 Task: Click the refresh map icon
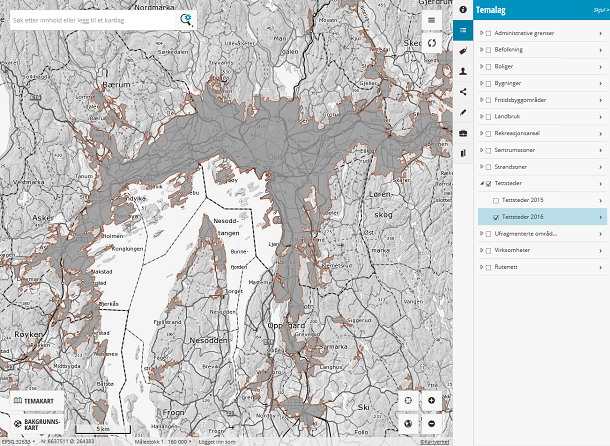coord(431,43)
